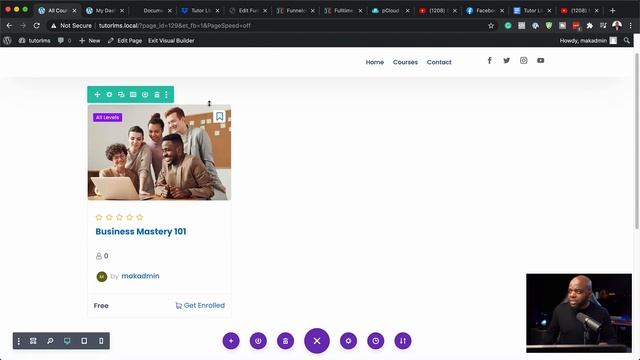Select tablet view mode
The width and height of the screenshot is (640, 360).
click(84, 341)
